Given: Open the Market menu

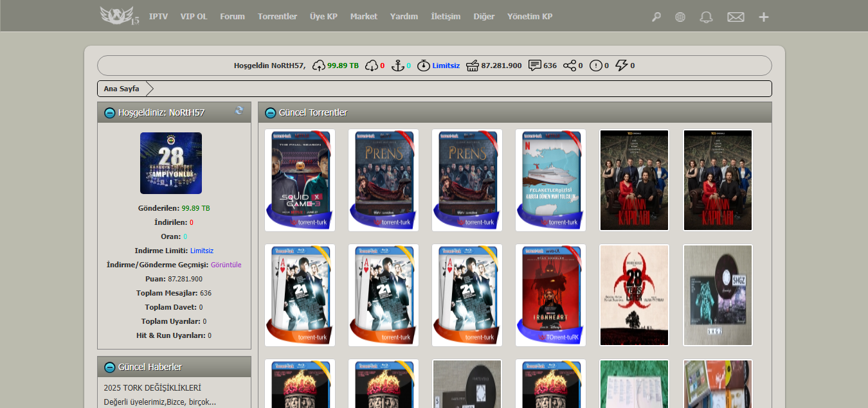Looking at the screenshot, I should tap(364, 17).
